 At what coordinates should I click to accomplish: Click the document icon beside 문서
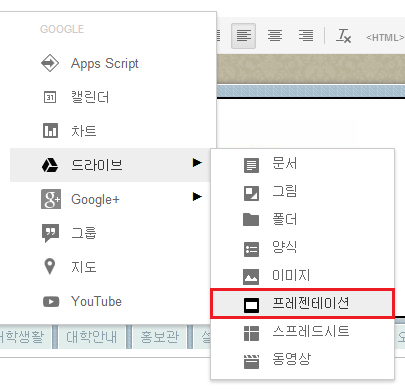pyautogui.click(x=251, y=165)
